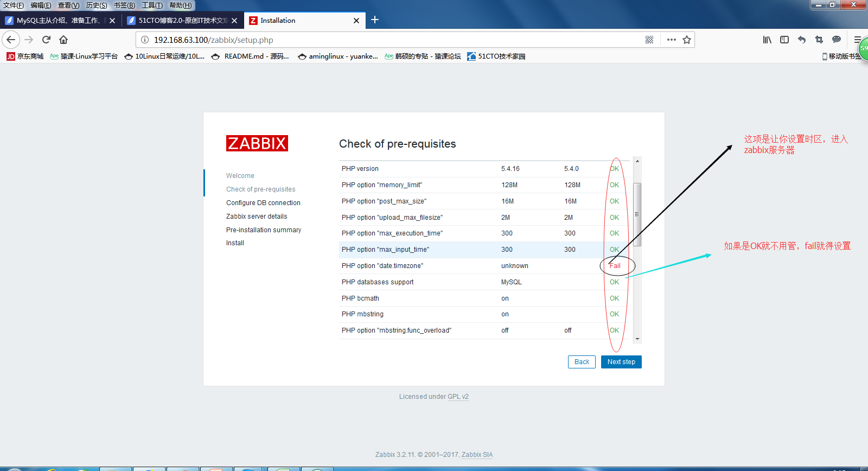The image size is (868, 471).
Task: Bookmark this page with the star
Action: point(687,40)
